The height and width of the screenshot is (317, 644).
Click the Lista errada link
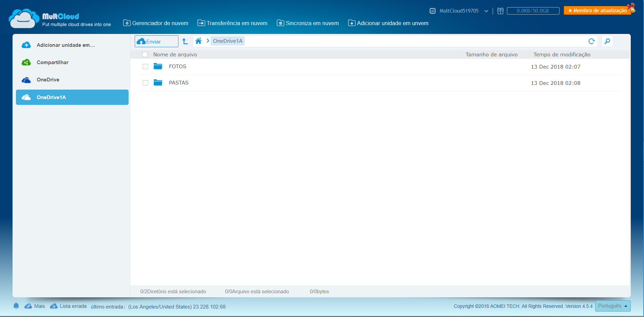(x=73, y=306)
